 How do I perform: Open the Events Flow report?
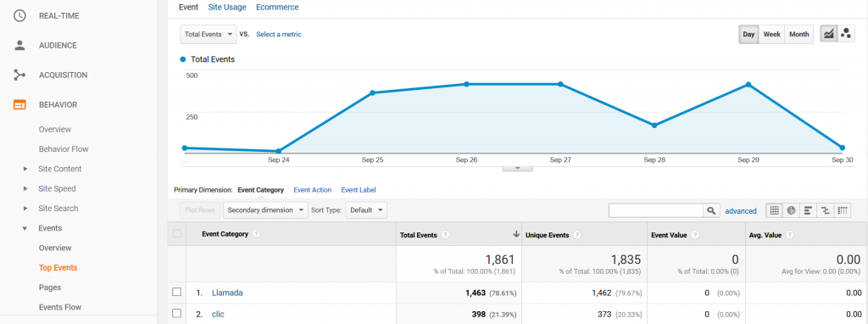60,307
